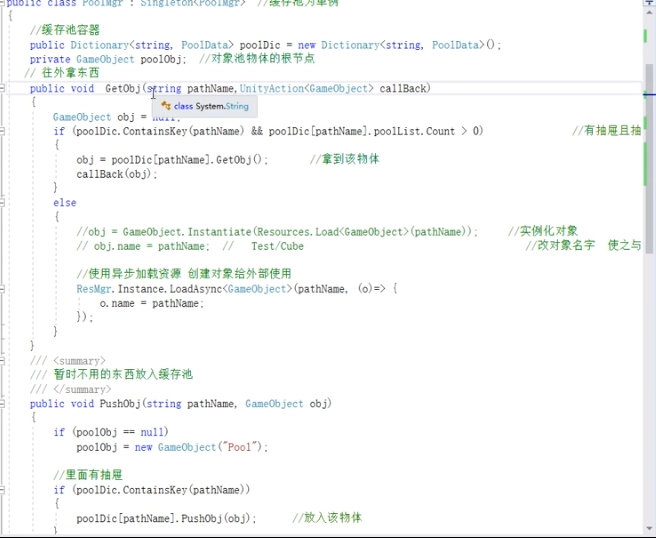This screenshot has width=656, height=538.
Task: Click Resources.Load in the commented-out line
Action: pos(298,232)
